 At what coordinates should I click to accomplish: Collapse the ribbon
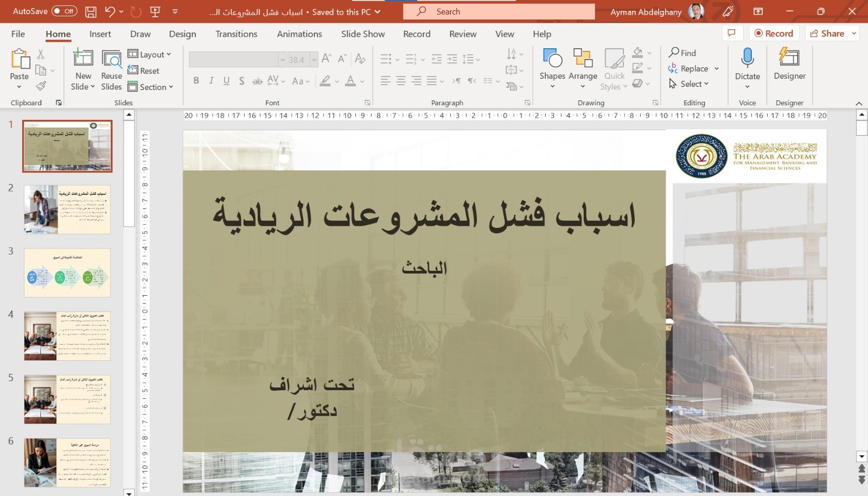pos(859,103)
